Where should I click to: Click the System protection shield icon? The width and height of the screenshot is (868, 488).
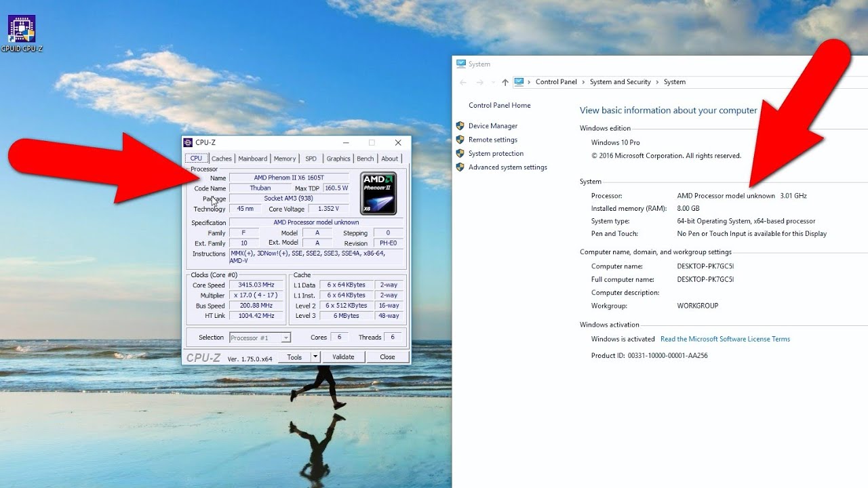460,153
